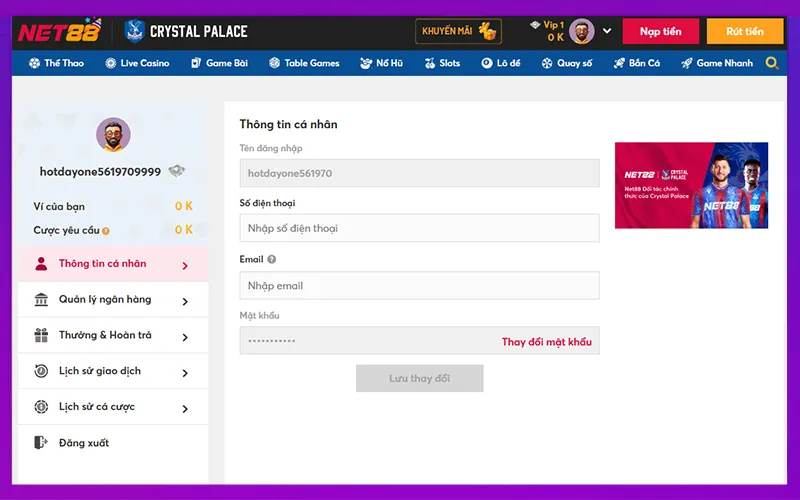
Task: Click the NET88 logo
Action: [59, 32]
